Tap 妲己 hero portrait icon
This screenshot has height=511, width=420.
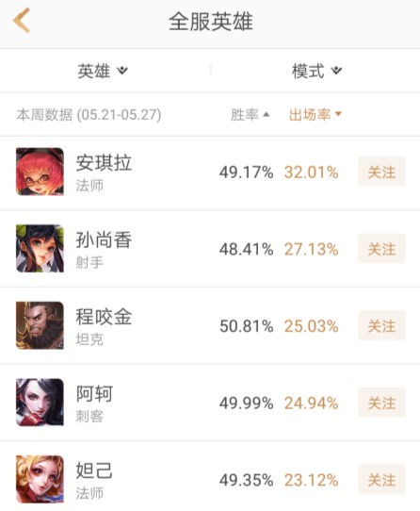coord(40,479)
